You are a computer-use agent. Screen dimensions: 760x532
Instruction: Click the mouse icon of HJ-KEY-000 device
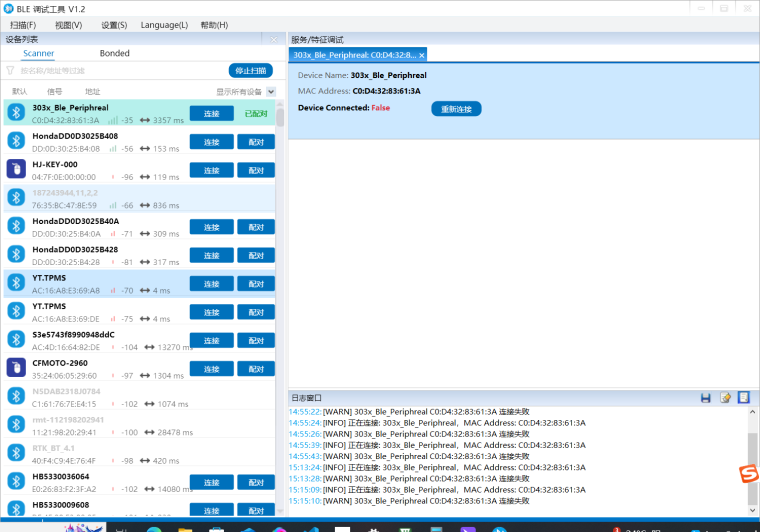point(15,170)
